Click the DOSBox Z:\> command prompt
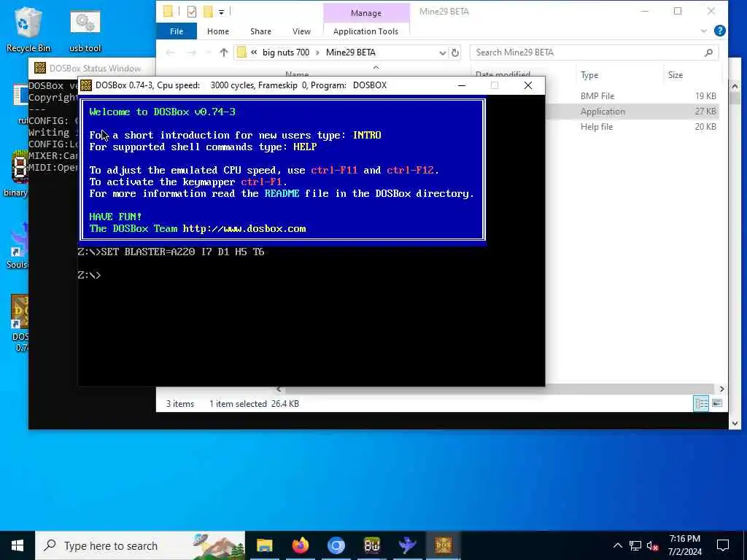The width and height of the screenshot is (747, 560). coord(89,275)
